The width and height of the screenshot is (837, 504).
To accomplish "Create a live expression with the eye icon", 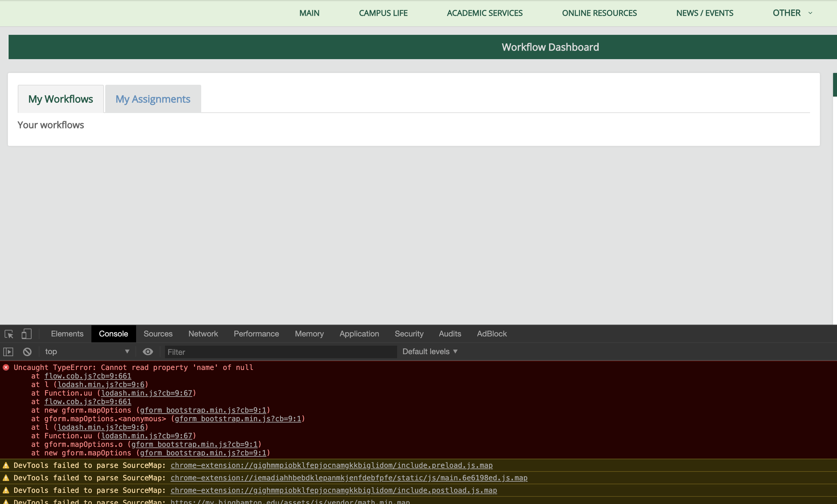I will 148,352.
